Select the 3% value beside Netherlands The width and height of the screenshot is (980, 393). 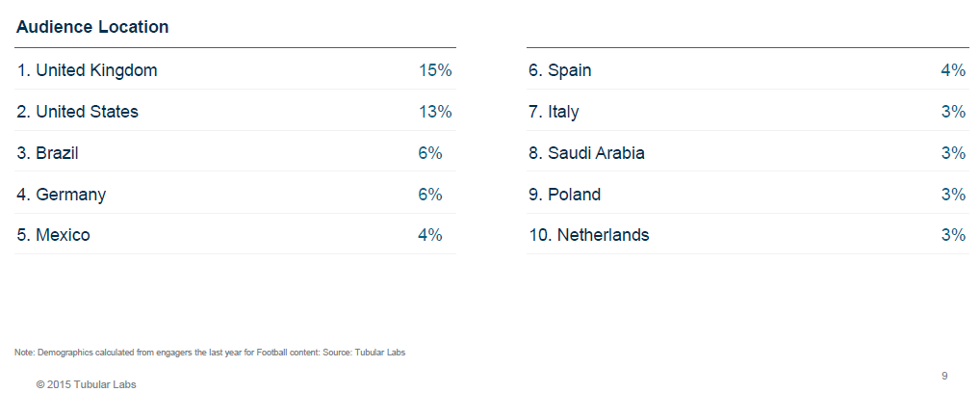953,235
